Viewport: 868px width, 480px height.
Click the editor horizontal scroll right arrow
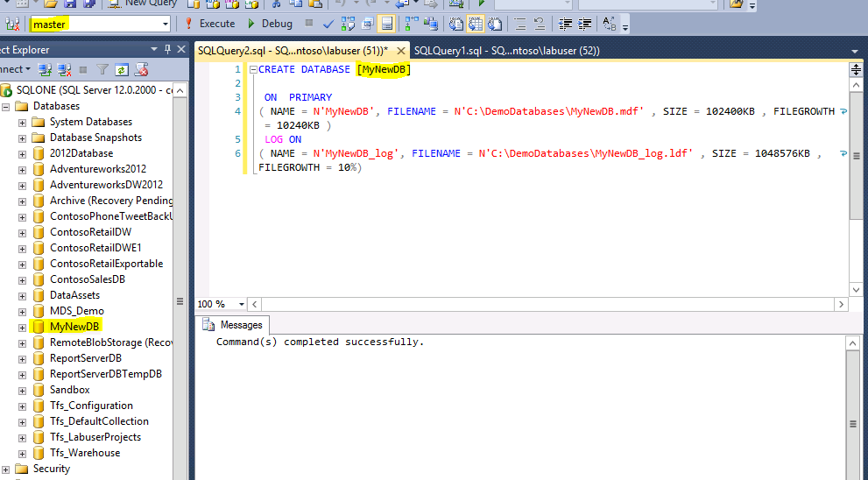(x=842, y=304)
